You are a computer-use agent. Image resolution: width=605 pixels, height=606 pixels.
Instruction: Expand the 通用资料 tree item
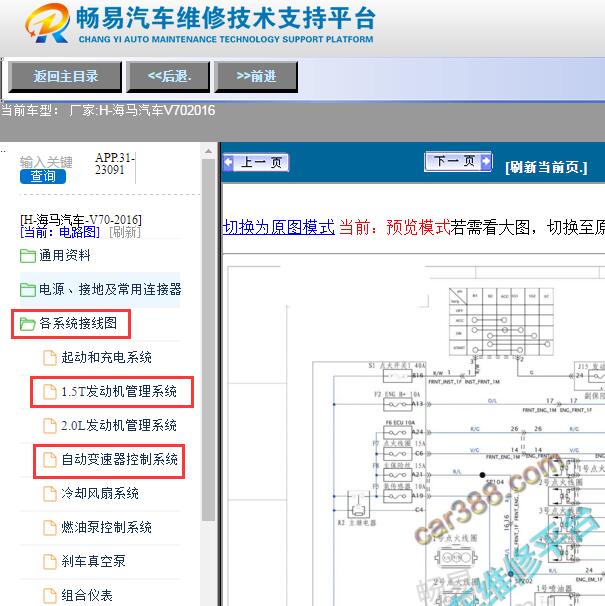(x=65, y=255)
